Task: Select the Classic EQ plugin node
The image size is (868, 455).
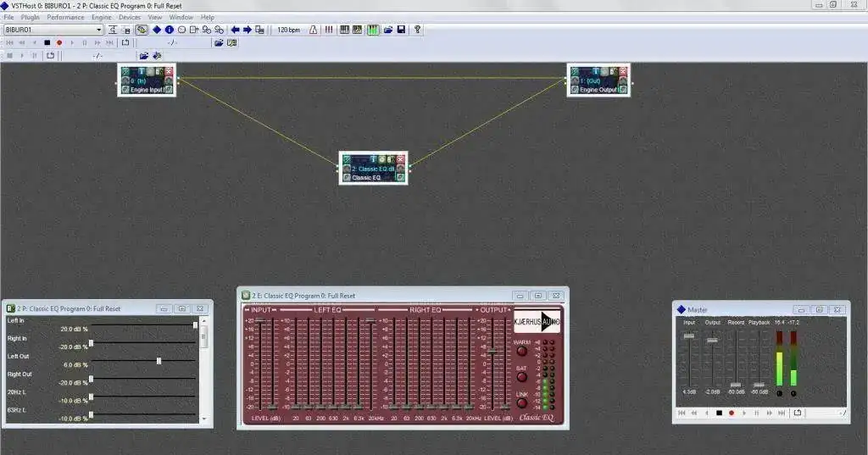Action: (373, 169)
